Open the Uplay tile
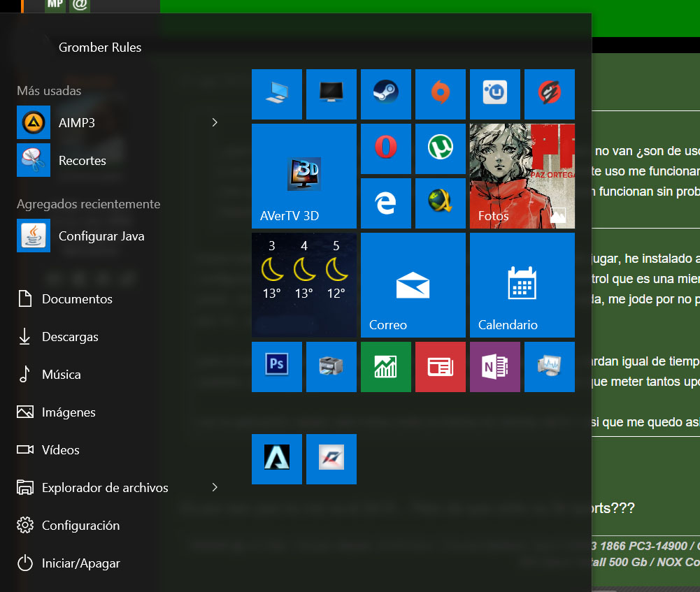Image resolution: width=700 pixels, height=592 pixels. (x=494, y=94)
